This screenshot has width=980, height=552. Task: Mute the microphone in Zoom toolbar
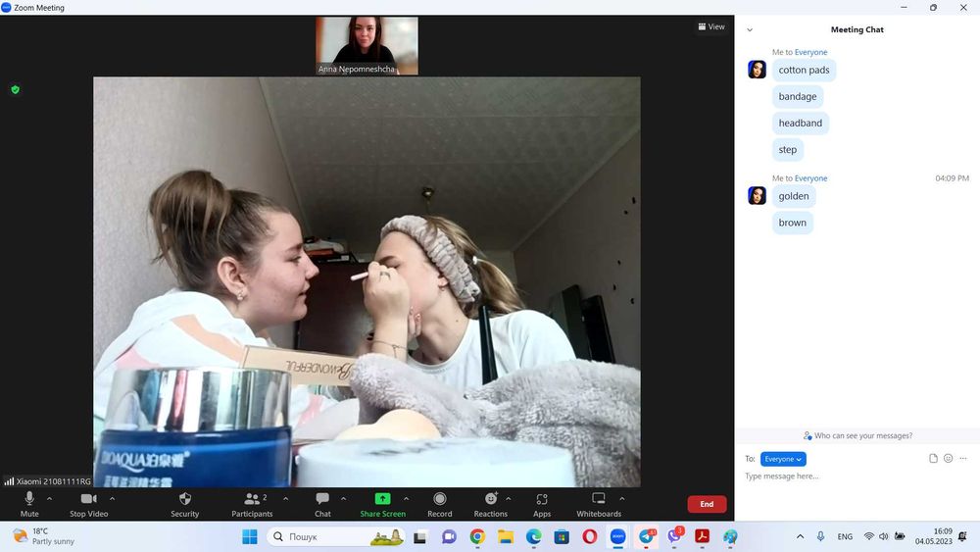click(x=29, y=504)
